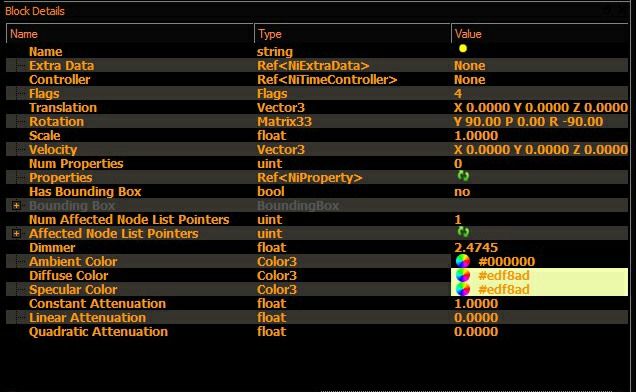This screenshot has width=636, height=392.
Task: Click the Num Properties value 0
Action: [458, 164]
